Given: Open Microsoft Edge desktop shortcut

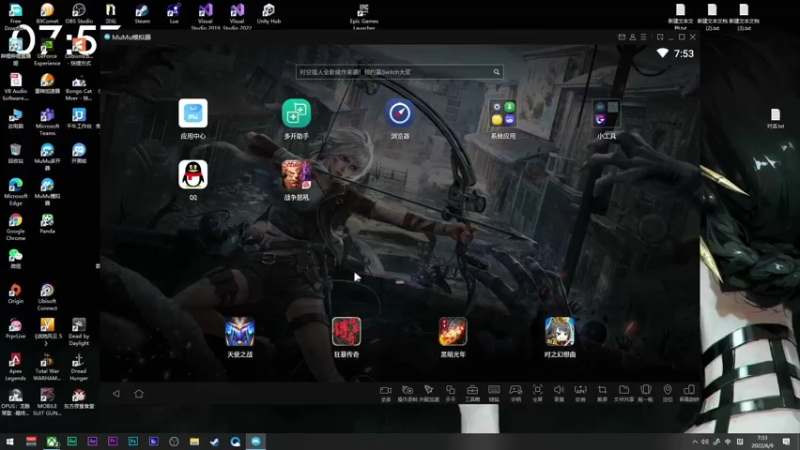Looking at the screenshot, I should tap(15, 191).
